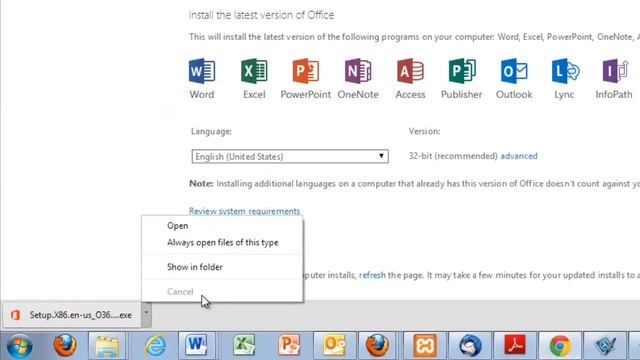Screen dimensions: 640x360
Task: Click the Access application icon
Action: (x=410, y=71)
